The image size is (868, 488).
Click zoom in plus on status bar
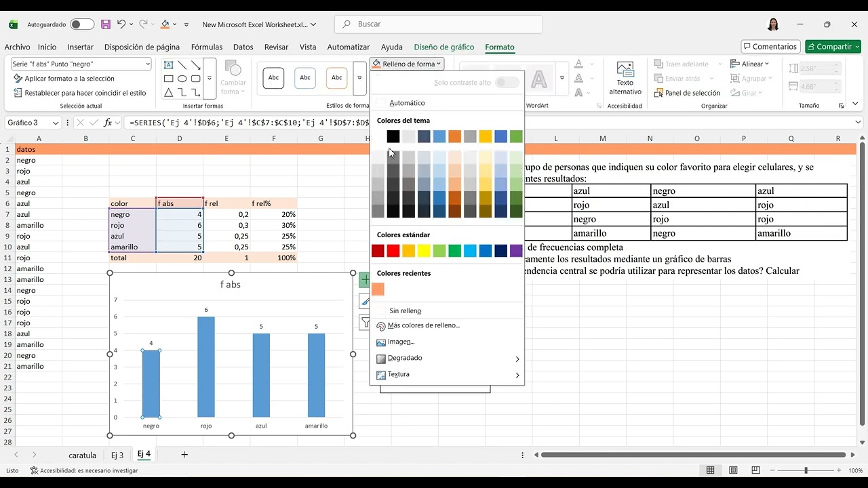pos(839,470)
